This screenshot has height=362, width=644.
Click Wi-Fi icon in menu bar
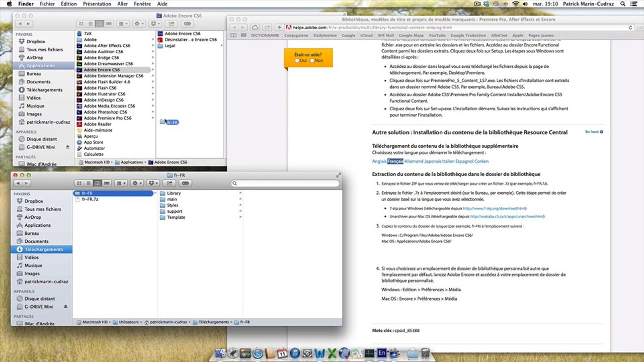[516, 4]
